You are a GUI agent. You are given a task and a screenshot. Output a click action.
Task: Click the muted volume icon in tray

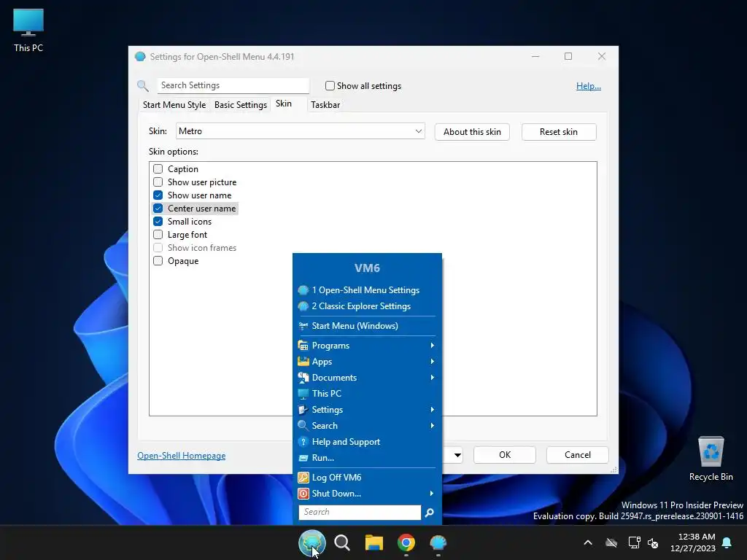[x=653, y=542]
